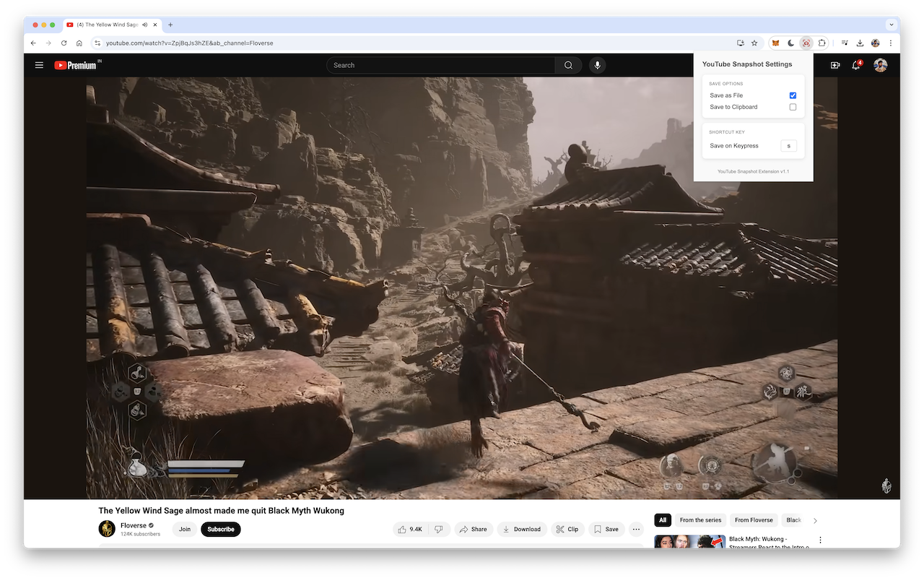The height and width of the screenshot is (578, 924).
Task: Select the From Floverse chip
Action: tap(754, 520)
